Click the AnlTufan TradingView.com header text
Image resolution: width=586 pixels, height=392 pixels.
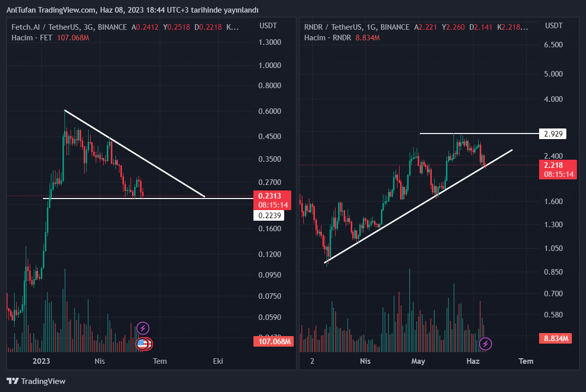(x=132, y=10)
